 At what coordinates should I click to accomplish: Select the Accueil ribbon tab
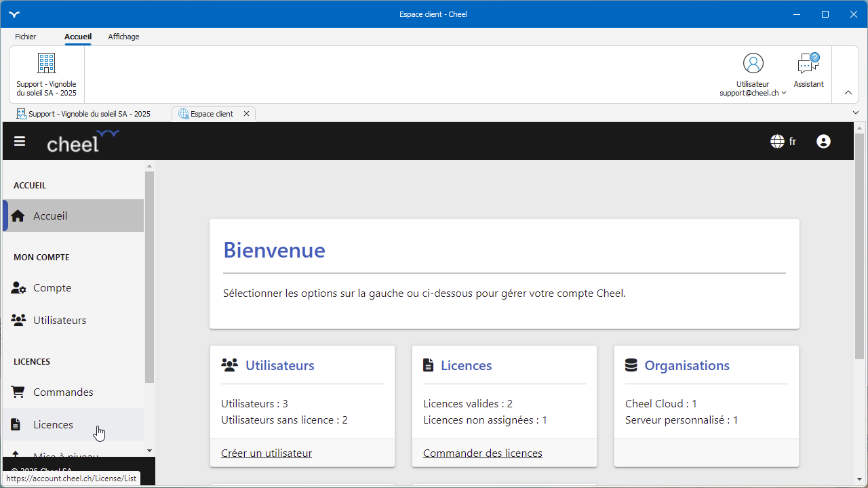coord(78,37)
